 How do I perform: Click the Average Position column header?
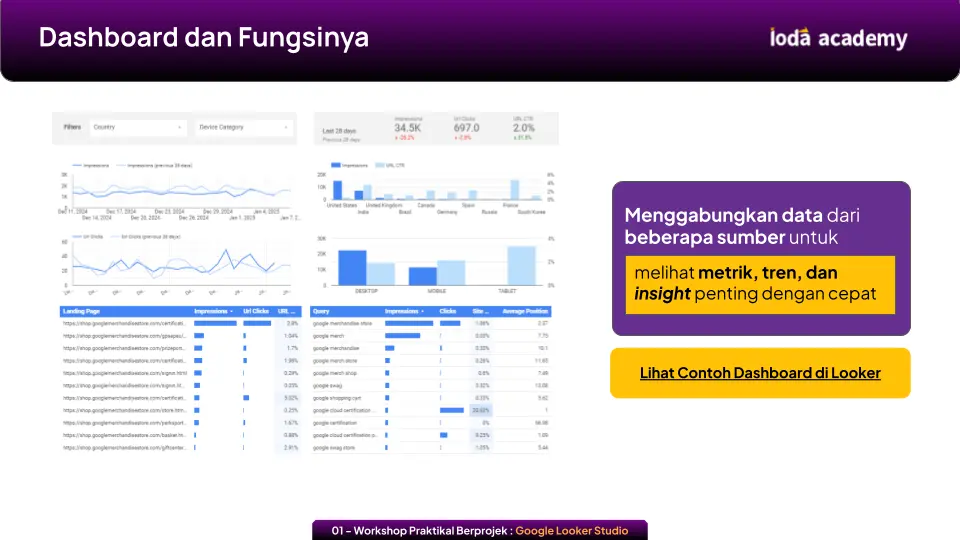pos(526,311)
